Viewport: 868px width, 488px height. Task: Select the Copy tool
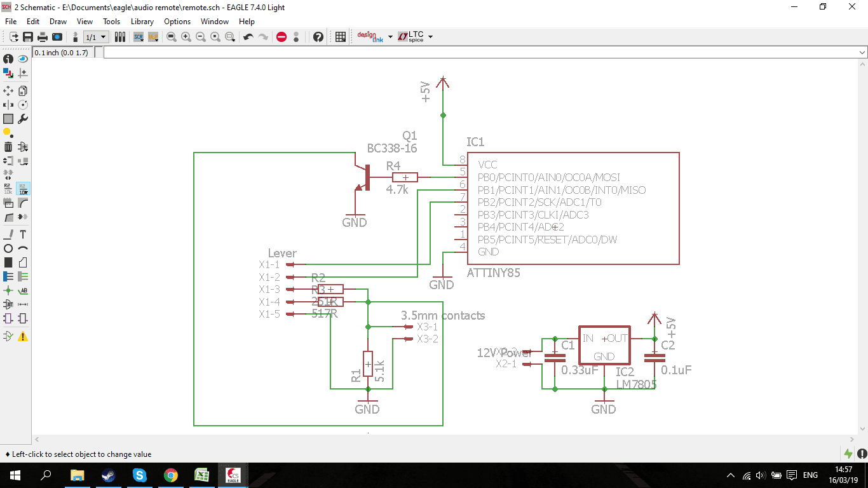23,91
